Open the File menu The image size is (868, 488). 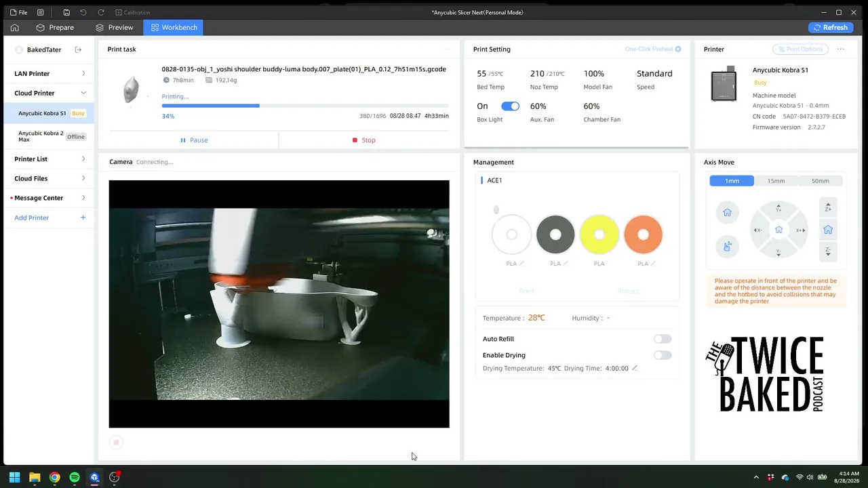tap(18, 12)
